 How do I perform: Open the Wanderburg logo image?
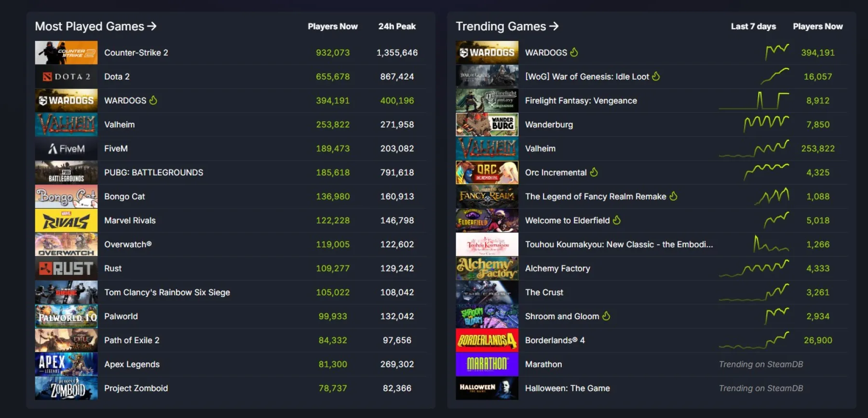[487, 124]
